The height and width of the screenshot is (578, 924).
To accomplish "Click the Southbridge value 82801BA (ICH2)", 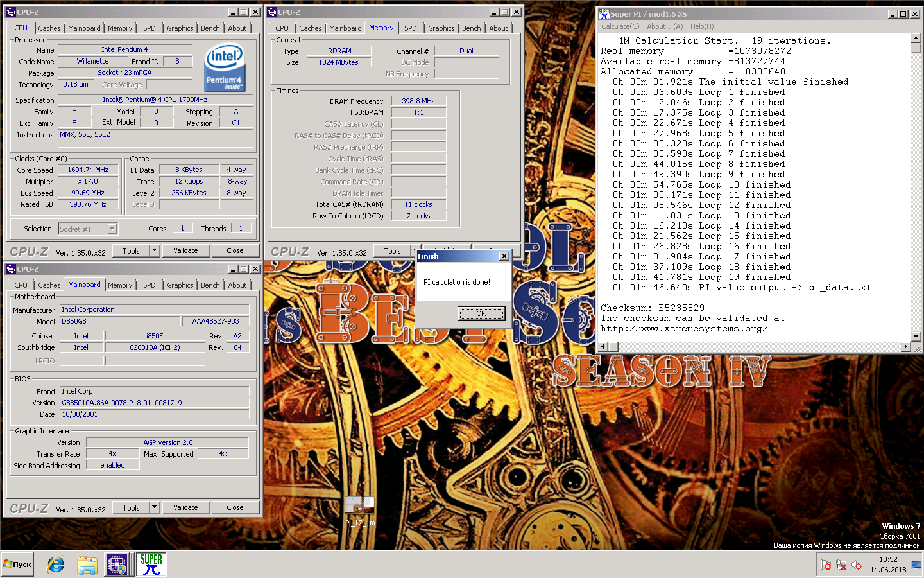I will tap(155, 347).
